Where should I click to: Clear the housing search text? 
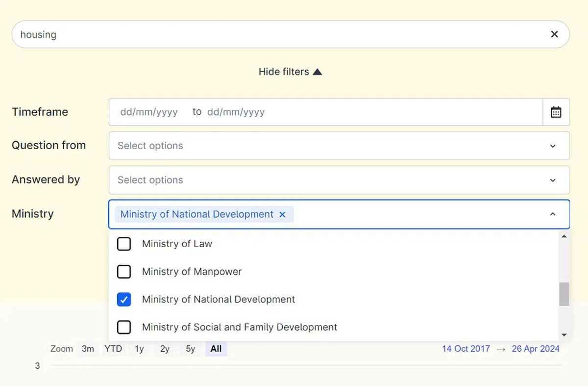pos(554,34)
